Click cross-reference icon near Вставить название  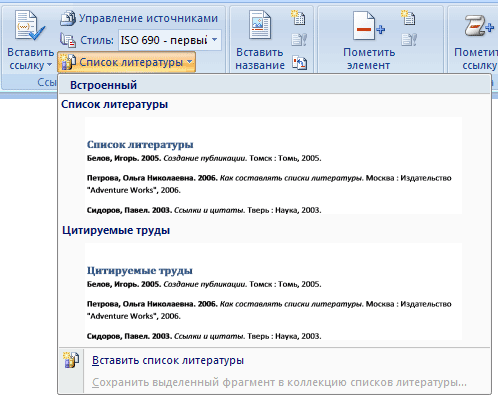[x=299, y=62]
